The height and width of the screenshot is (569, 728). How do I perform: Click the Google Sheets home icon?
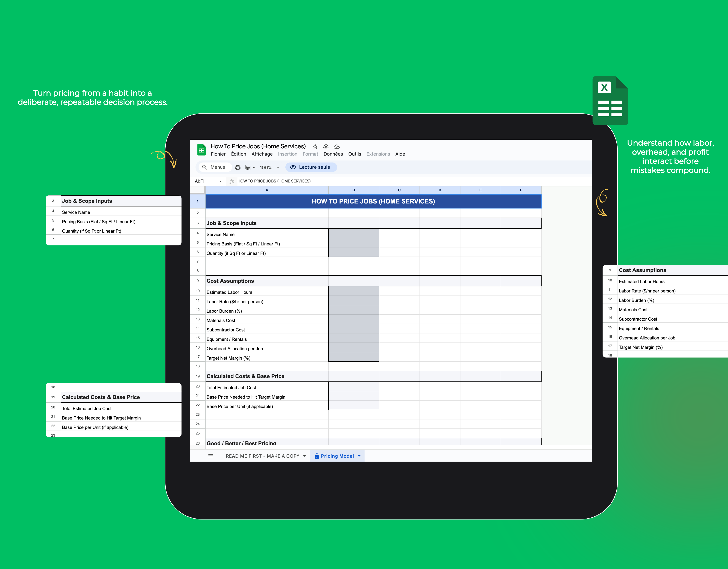201,150
